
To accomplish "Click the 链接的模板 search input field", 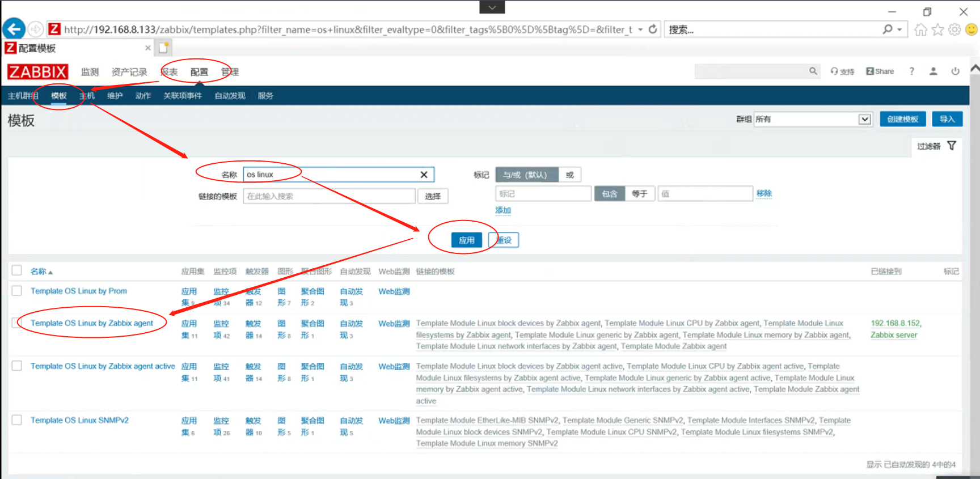I will pos(329,196).
